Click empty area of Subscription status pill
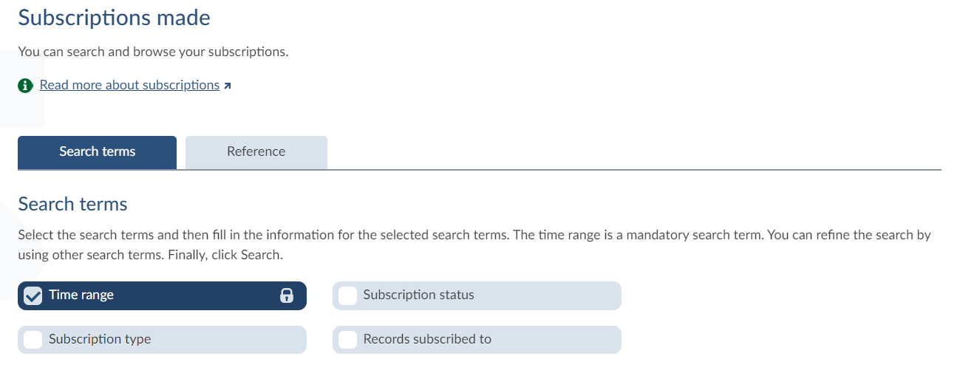The image size is (980, 373). 554,295
